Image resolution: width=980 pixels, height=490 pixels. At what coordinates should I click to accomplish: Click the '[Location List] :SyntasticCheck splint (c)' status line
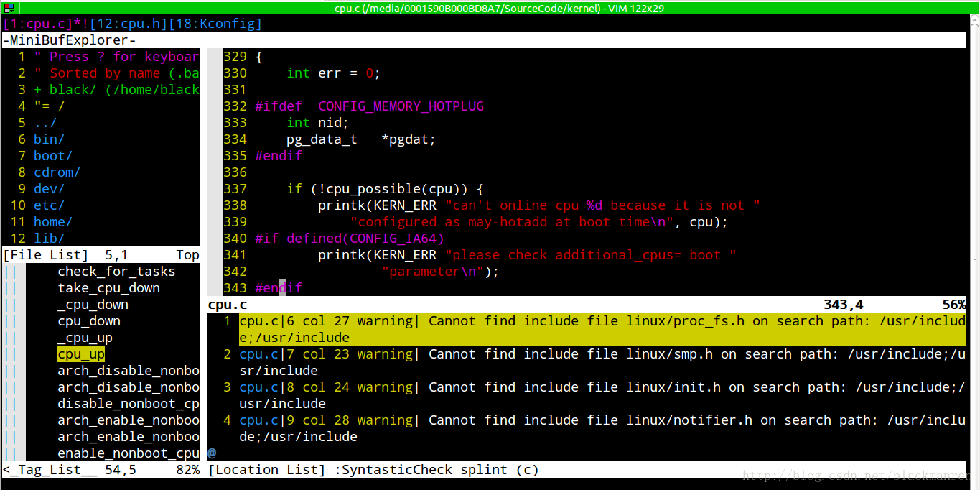[x=587, y=470]
